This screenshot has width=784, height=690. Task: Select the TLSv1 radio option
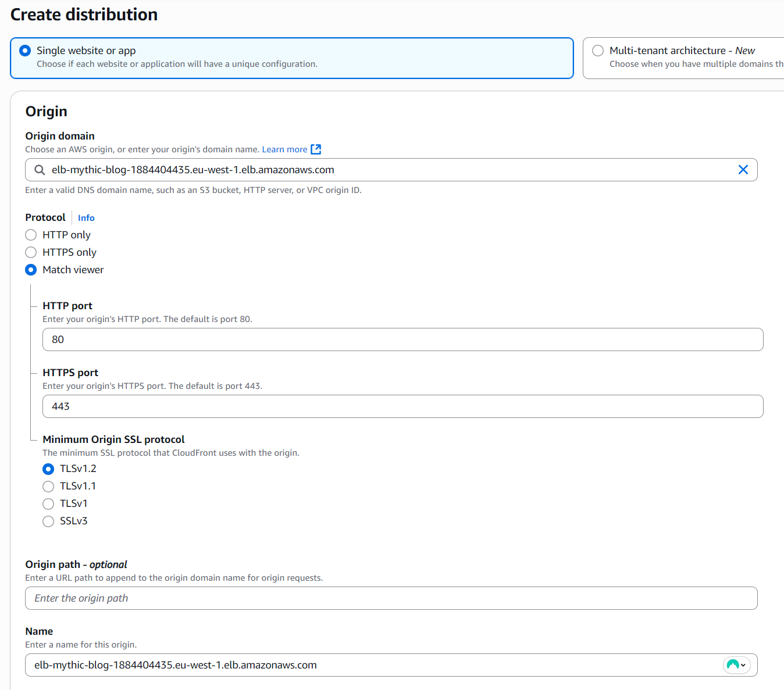(49, 504)
